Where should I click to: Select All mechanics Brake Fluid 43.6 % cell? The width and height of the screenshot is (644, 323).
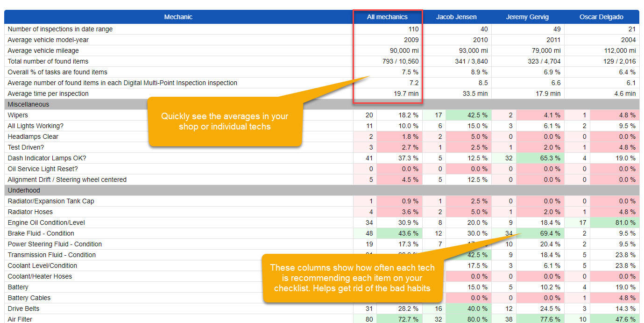[400, 233]
